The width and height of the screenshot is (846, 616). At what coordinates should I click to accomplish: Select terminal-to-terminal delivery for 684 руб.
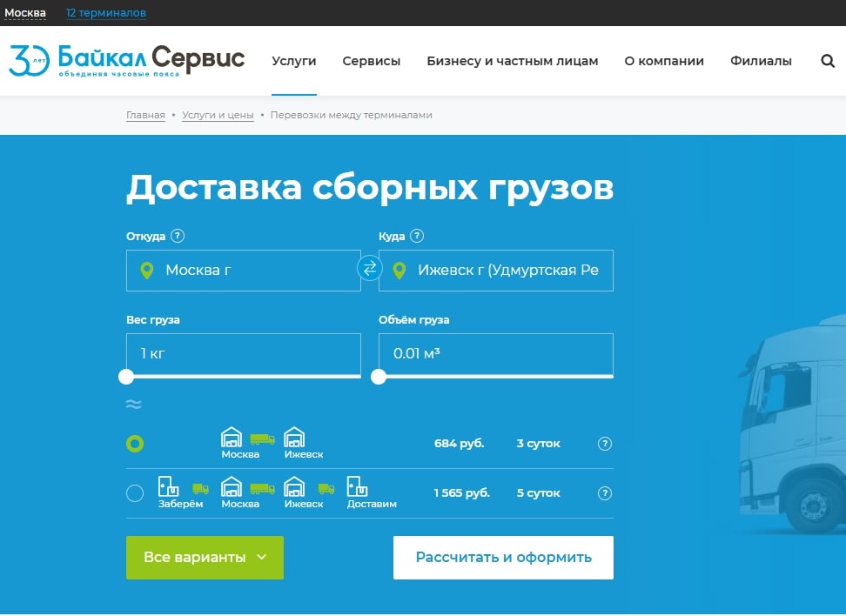135,444
